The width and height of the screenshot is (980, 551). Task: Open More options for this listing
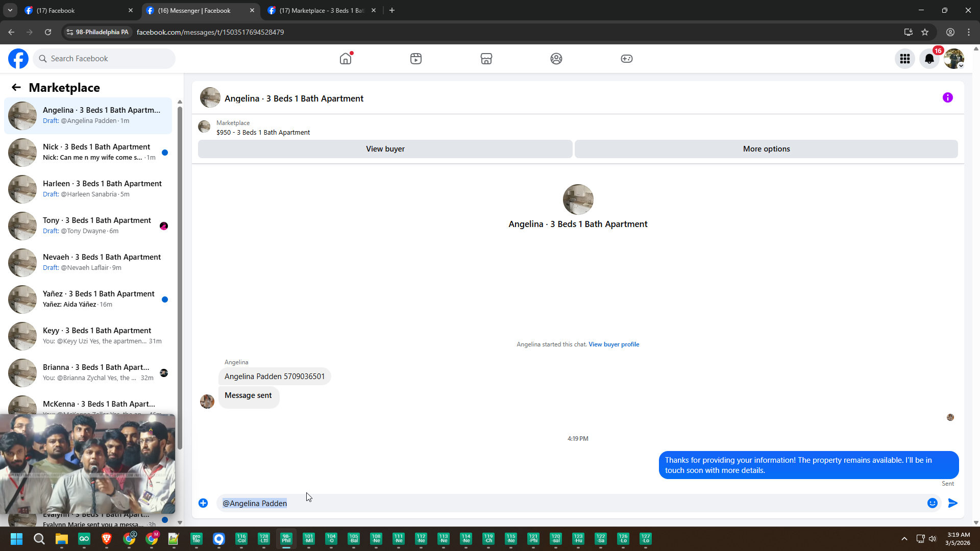(766, 149)
